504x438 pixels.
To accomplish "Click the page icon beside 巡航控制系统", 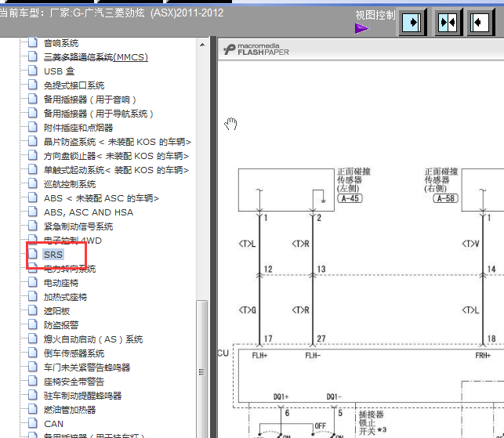I will tap(32, 183).
